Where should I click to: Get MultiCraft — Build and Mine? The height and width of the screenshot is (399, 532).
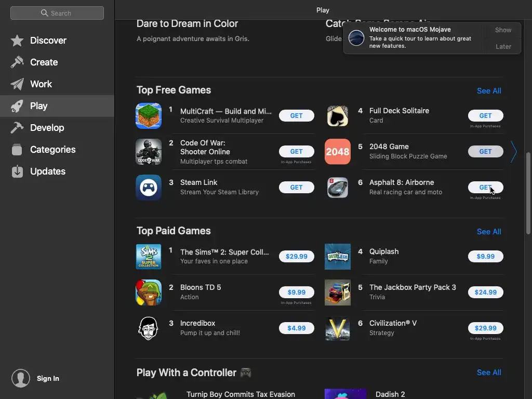tap(296, 116)
